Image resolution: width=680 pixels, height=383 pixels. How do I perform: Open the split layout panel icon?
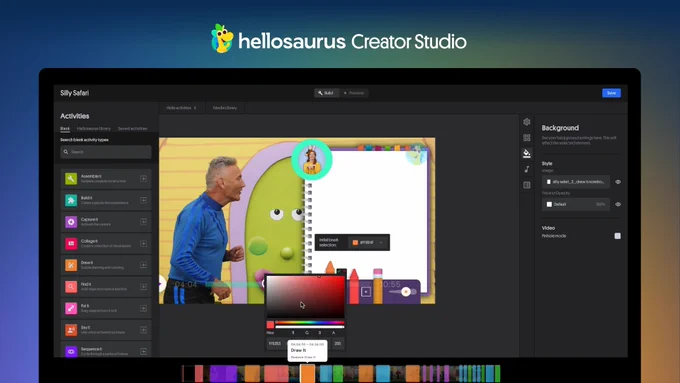[527, 185]
